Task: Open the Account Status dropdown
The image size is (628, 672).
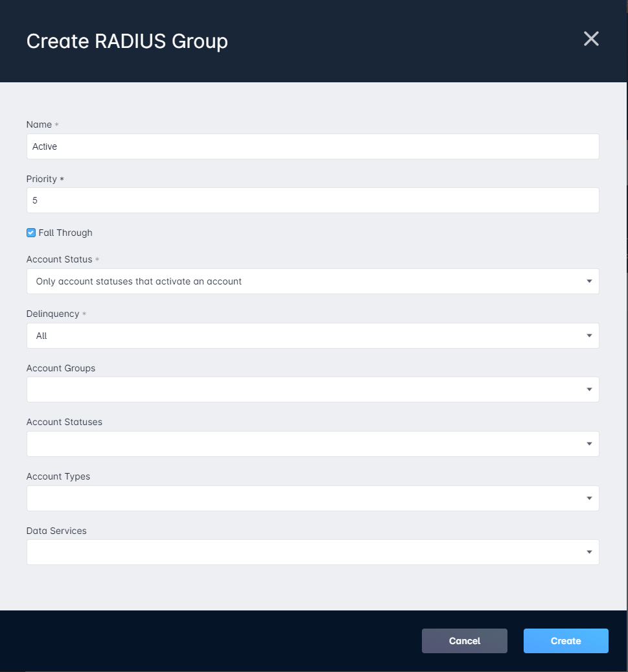Action: click(312, 281)
